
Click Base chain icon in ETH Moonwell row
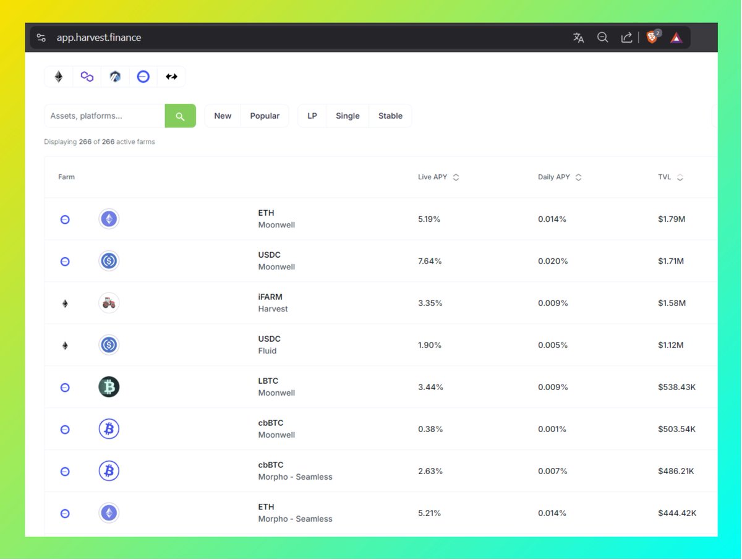[x=65, y=219]
